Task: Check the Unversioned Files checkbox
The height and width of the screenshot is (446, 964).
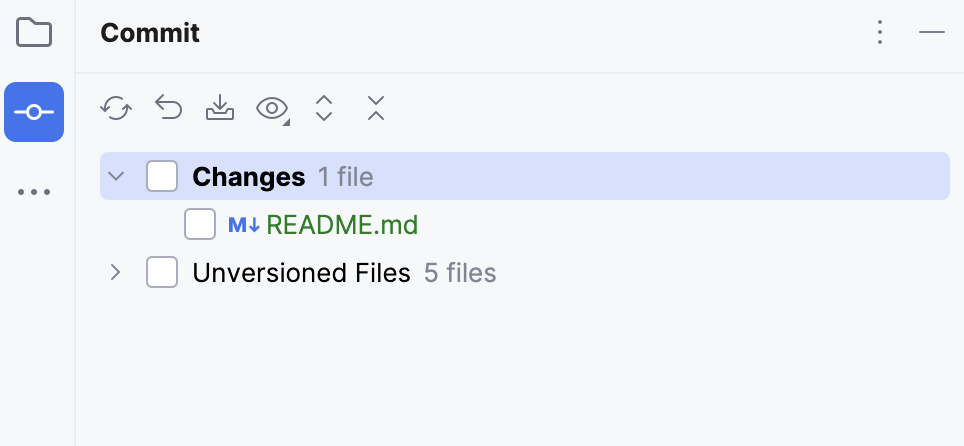Action: pyautogui.click(x=162, y=272)
